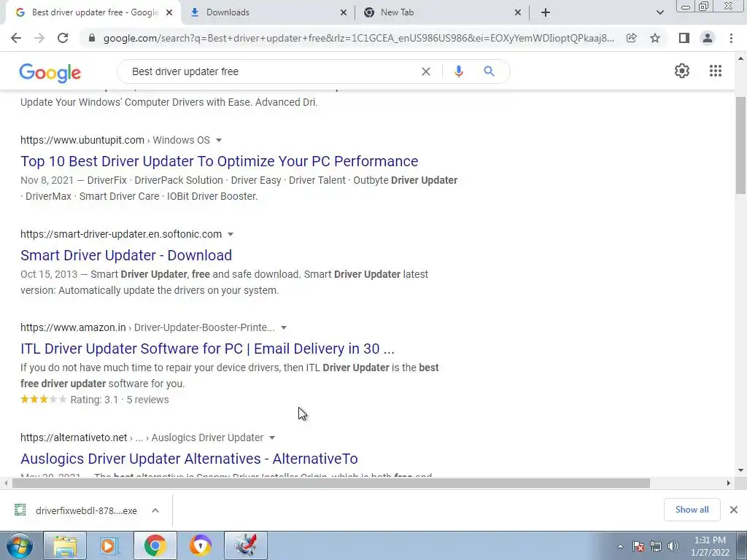This screenshot has height=560, width=747.
Task: Open ITL Driver Updater Software result
Action: click(207, 349)
